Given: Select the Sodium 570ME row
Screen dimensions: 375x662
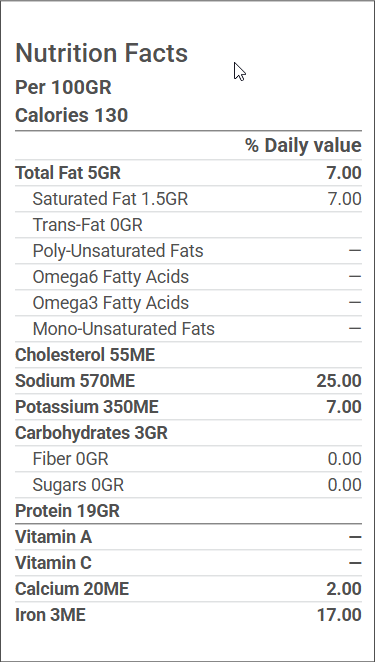Looking at the screenshot, I should click(188, 381).
